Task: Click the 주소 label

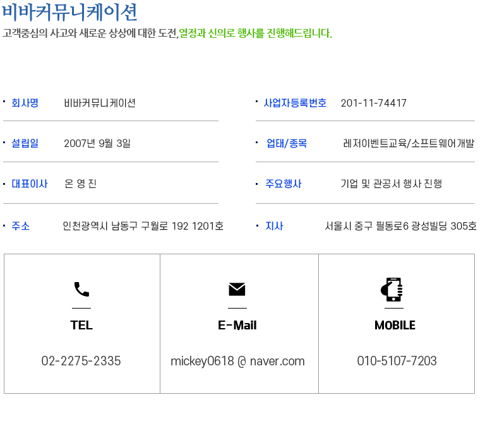Action: coord(20,226)
